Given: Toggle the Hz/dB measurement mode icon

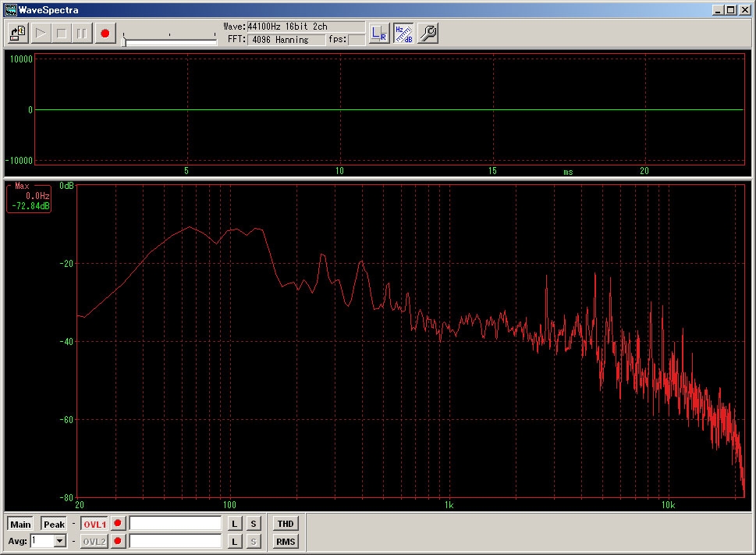Looking at the screenshot, I should [x=403, y=33].
